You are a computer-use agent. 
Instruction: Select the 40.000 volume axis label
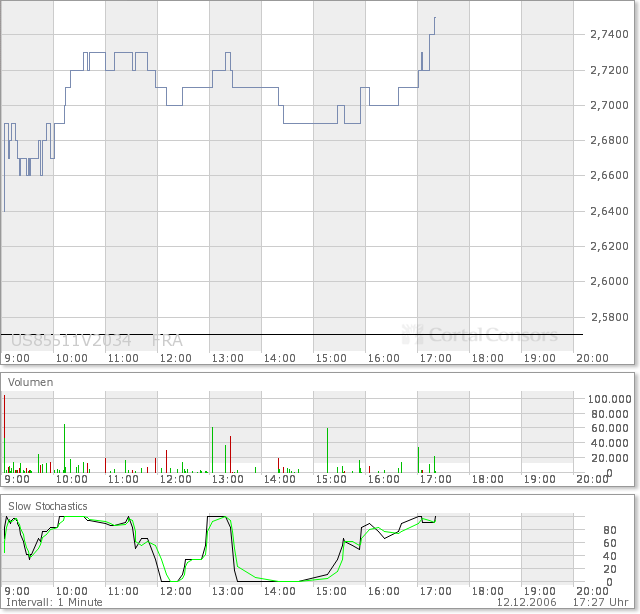[x=610, y=443]
